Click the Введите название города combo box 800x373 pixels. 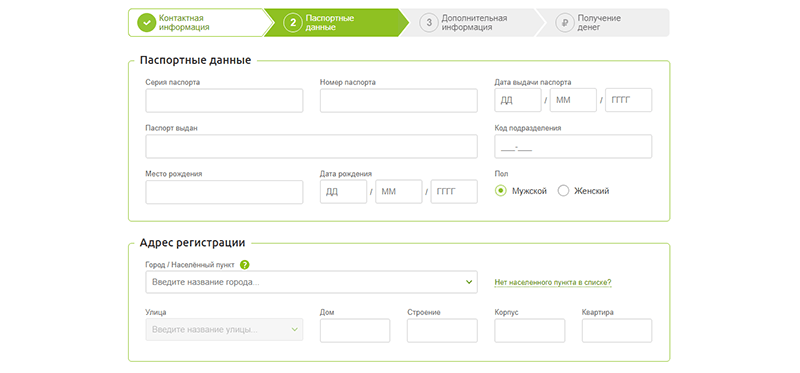pos(311,282)
